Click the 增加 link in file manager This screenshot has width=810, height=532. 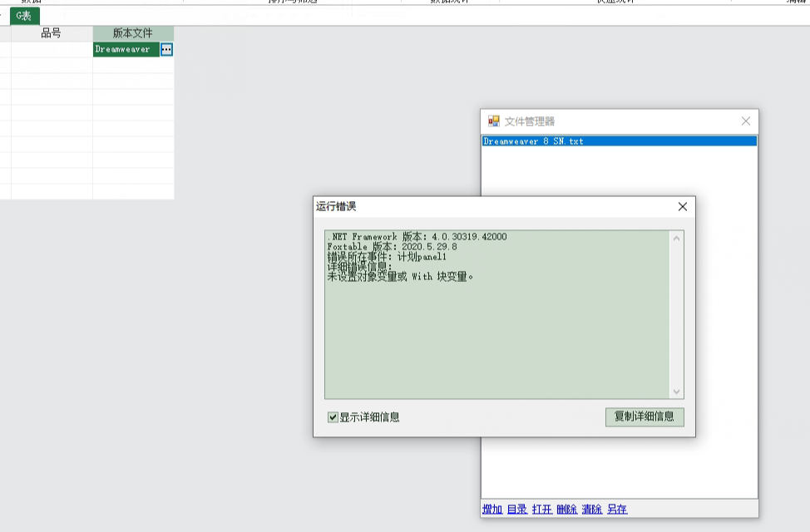pos(492,509)
